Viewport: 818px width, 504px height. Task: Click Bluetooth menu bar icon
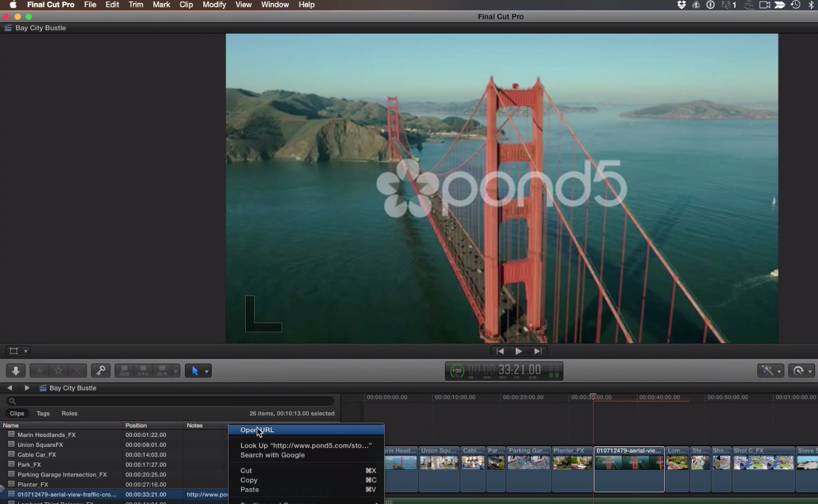click(x=812, y=5)
